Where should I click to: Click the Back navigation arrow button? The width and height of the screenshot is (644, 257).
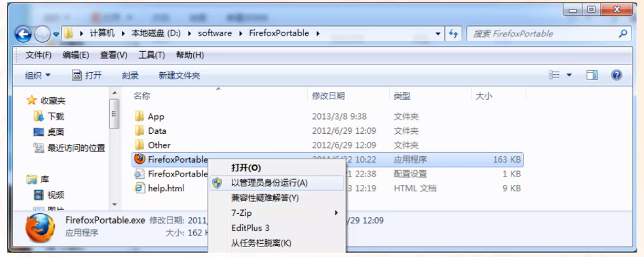click(23, 34)
